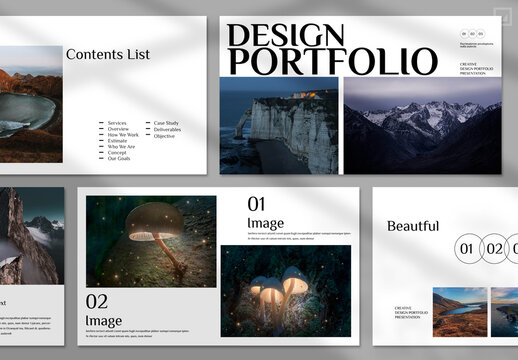
Task: Select 'Our Goals' contents entry
Action: click(x=119, y=158)
